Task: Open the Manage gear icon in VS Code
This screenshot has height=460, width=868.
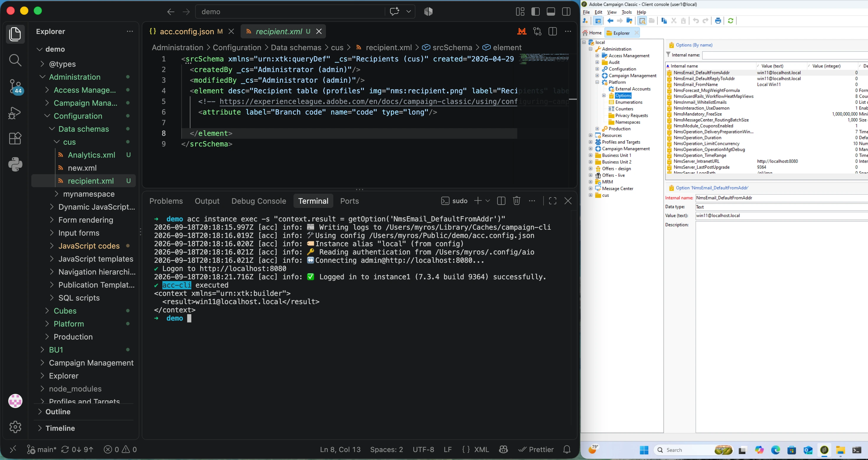Action: click(x=15, y=427)
